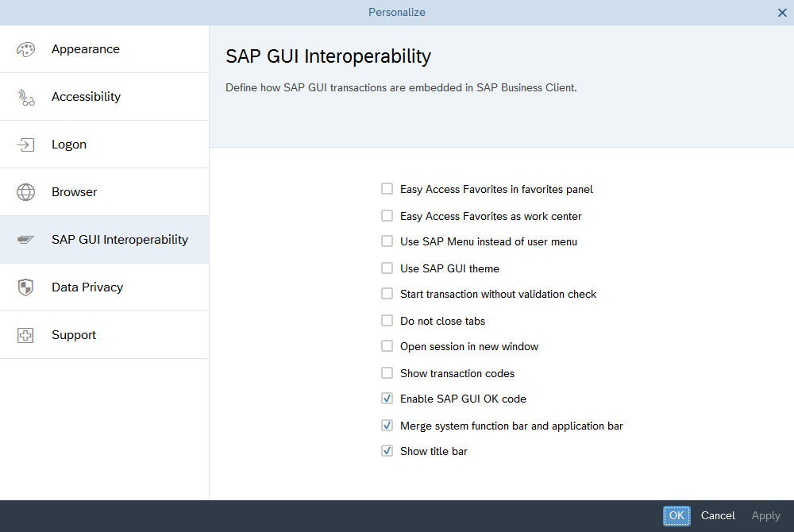Toggle Show transaction codes option

point(387,372)
